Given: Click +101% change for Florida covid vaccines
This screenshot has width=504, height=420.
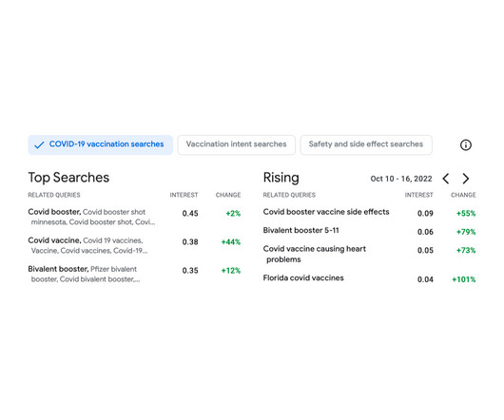Looking at the screenshot, I should pos(463,279).
